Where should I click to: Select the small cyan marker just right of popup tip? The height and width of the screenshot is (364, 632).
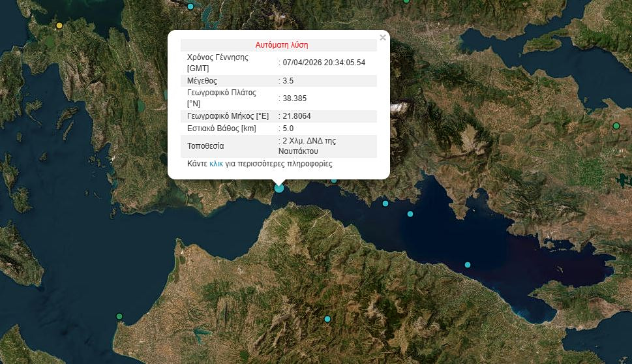click(334, 180)
